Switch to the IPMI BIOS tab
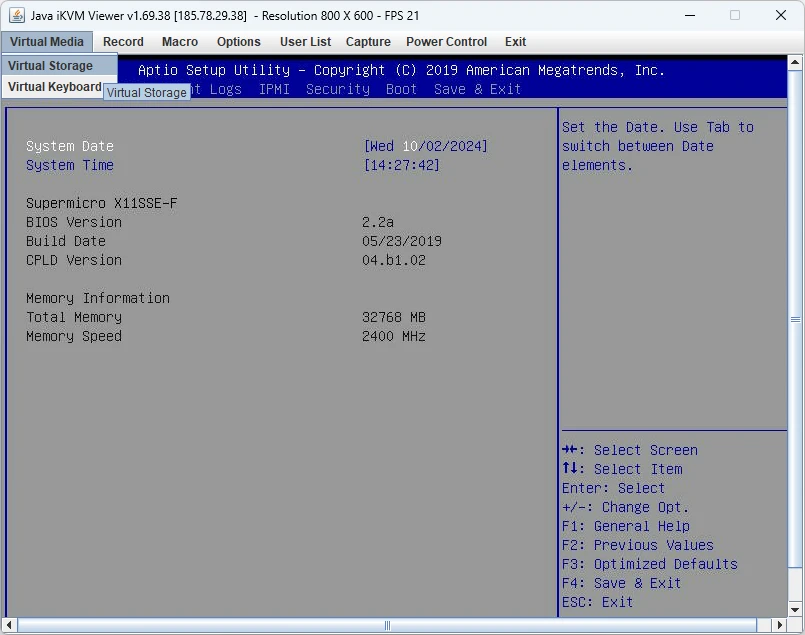This screenshot has width=805, height=635. [274, 89]
